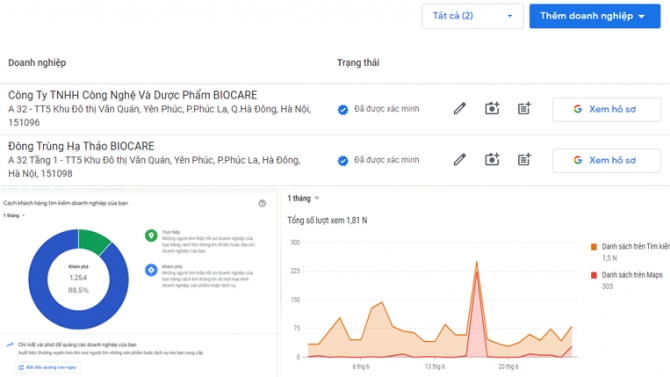
Task: Click the Thêm doanh nghiệp button
Action: coord(595,16)
